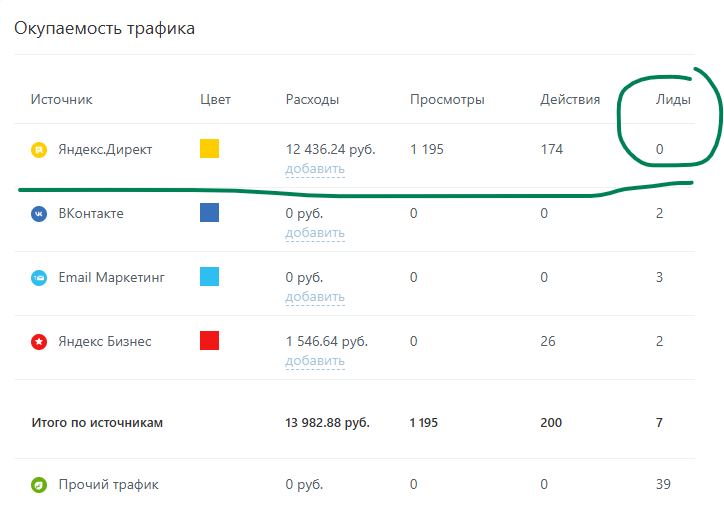The width and height of the screenshot is (724, 517).
Task: Pick the red Яндекс Бизнес color swatch
Action: [210, 341]
